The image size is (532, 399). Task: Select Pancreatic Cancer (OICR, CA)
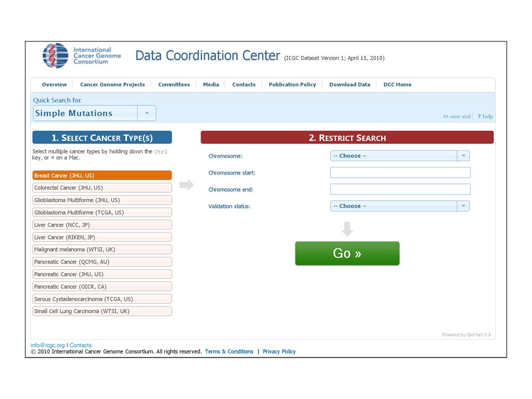[102, 287]
